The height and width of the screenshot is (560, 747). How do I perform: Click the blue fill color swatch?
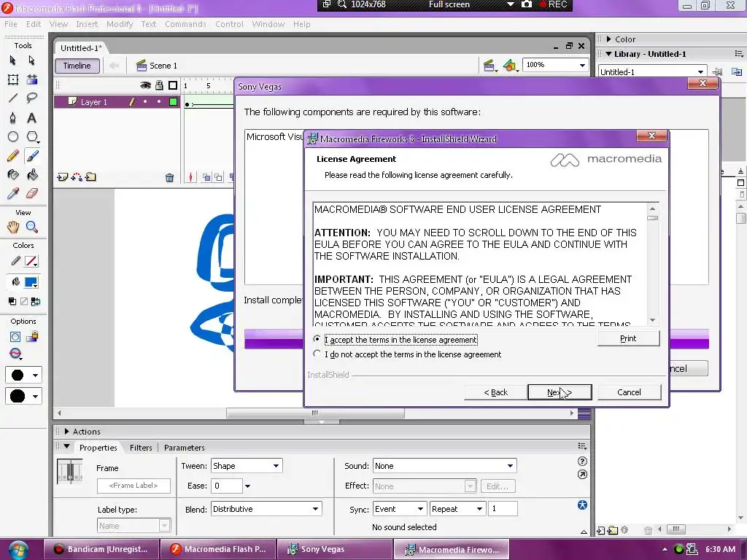pyautogui.click(x=31, y=282)
